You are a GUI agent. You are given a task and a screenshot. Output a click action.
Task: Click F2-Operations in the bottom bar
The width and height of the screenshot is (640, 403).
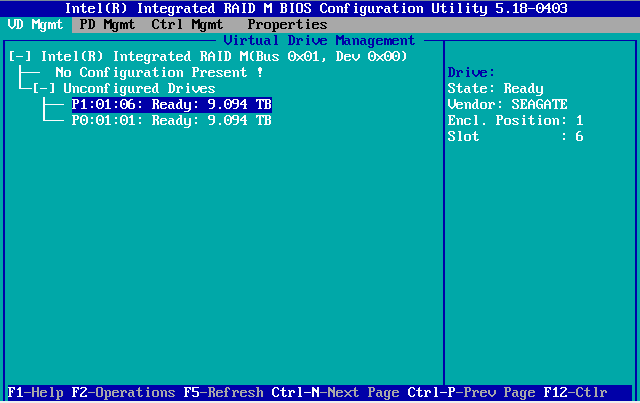(x=123, y=393)
